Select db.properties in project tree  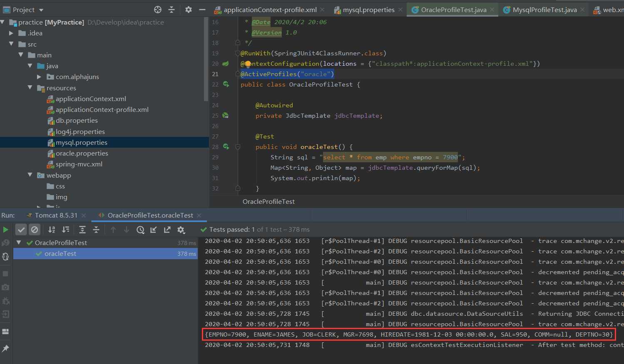click(x=77, y=121)
